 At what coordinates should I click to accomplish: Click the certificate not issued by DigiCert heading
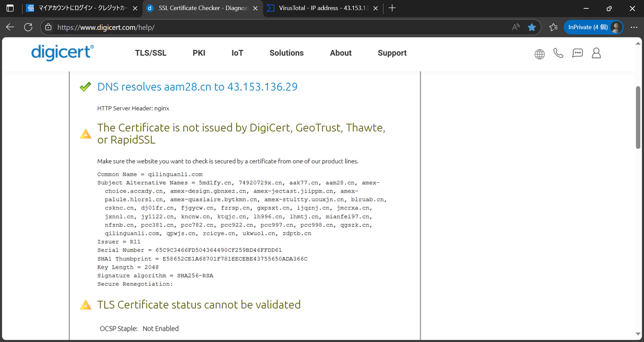241,133
